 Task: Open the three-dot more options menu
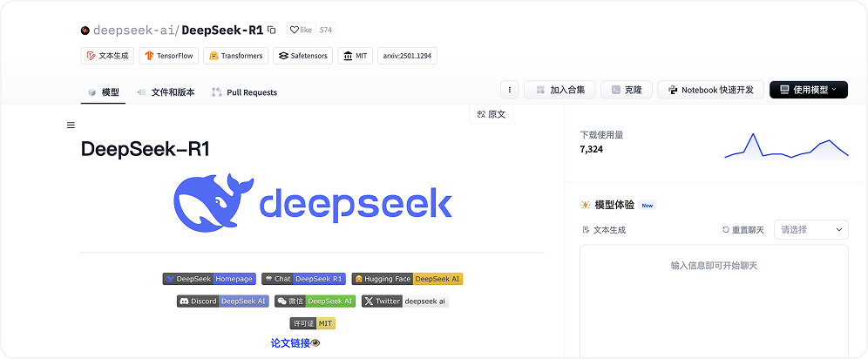click(x=510, y=90)
